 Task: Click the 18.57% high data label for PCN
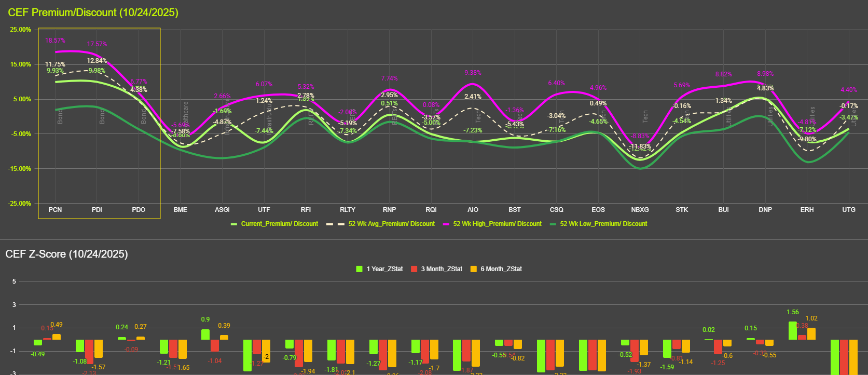[x=55, y=41]
